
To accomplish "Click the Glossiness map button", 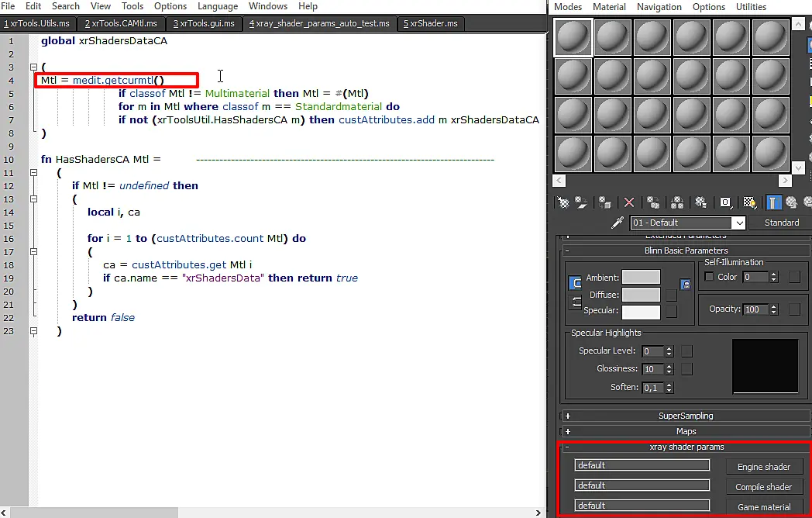I will coord(686,368).
